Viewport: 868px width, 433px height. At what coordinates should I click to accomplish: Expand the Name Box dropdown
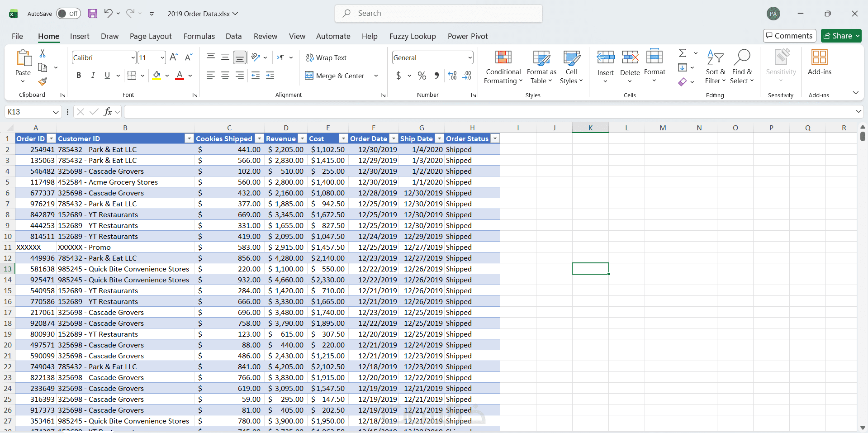click(x=56, y=112)
